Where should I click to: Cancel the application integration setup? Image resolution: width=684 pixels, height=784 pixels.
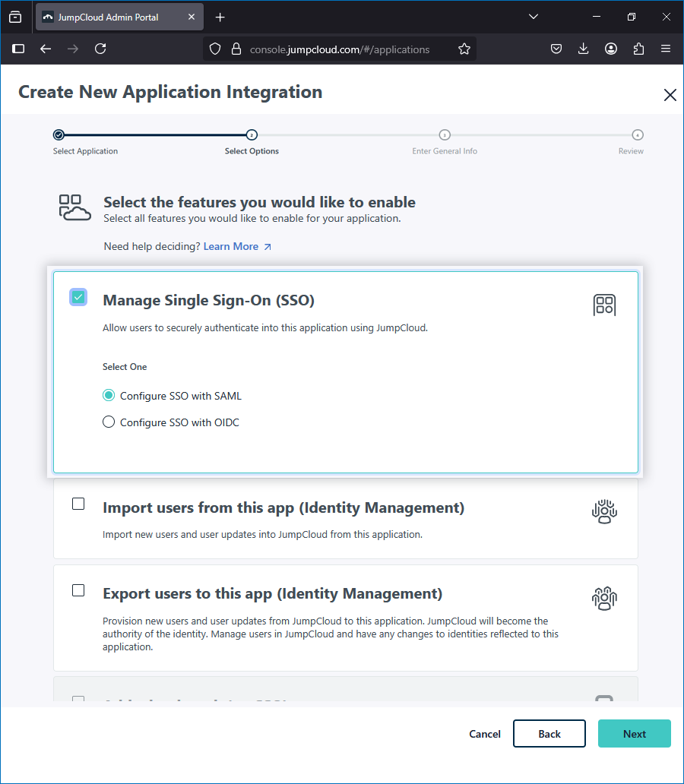point(484,734)
